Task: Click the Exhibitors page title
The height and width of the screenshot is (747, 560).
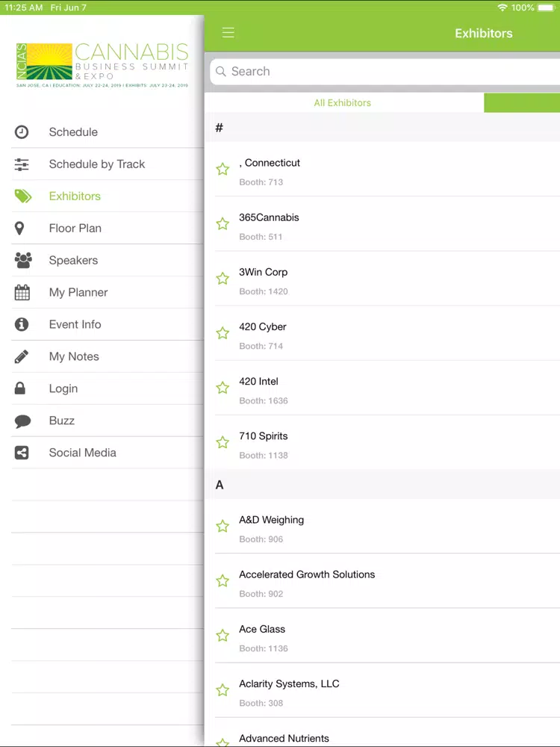Action: (484, 34)
